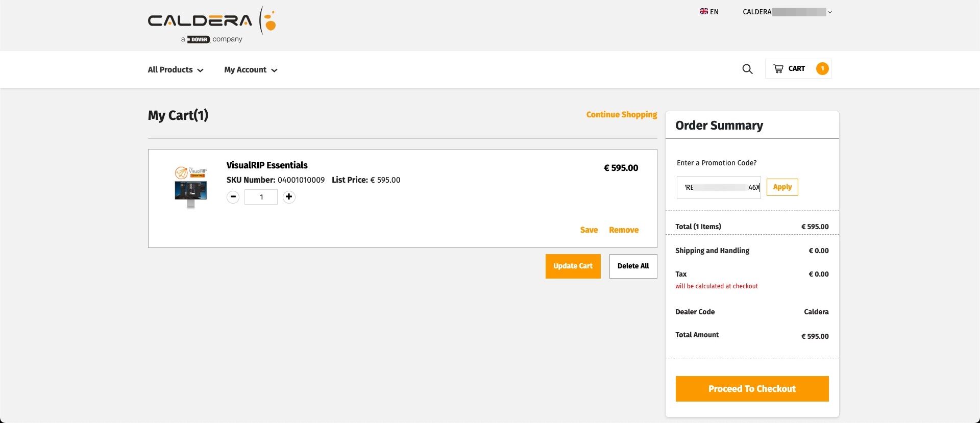Click the orange cart count badge
The image size is (980, 423).
[x=822, y=68]
